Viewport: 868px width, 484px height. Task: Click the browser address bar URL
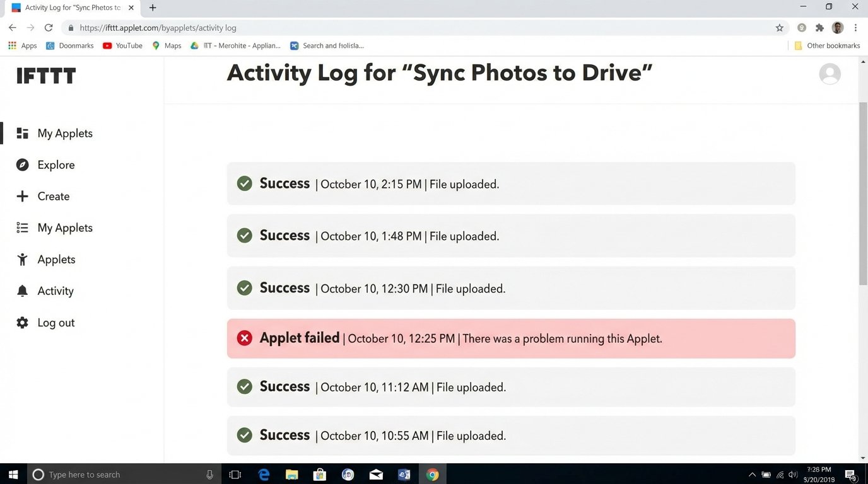(158, 28)
